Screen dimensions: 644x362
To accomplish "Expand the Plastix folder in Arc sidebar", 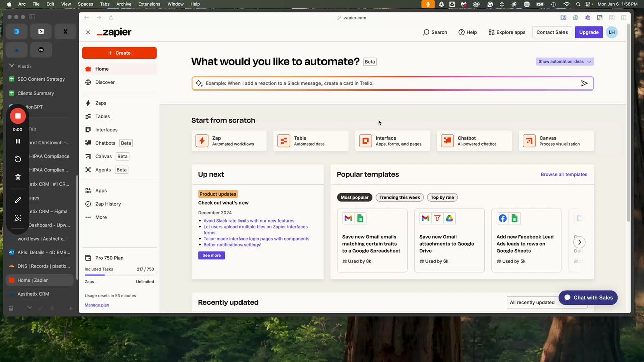I will [24, 66].
